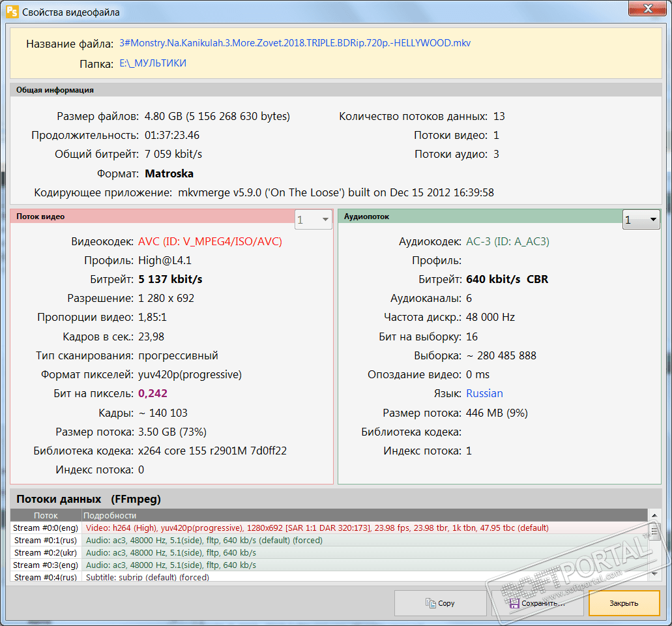Viewport: 672px width, 626px height.
Task: Select the Stream #0:3(eng) audio row
Action: point(329,565)
